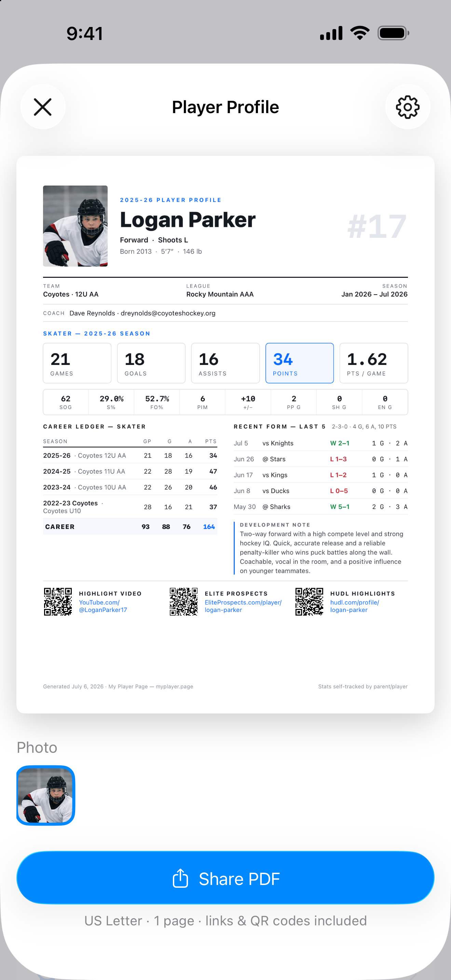Tap the coach email dreynolds@coyoteshockey.org
Image resolution: width=451 pixels, height=980 pixels.
[168, 313]
